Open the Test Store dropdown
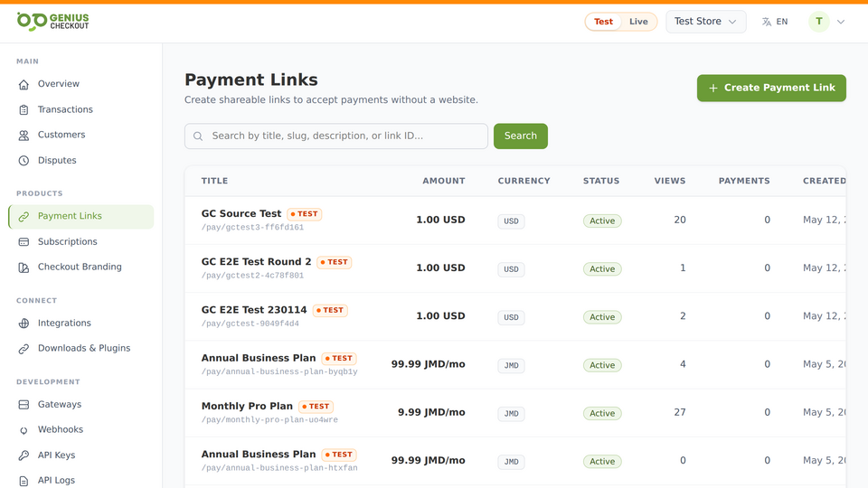The image size is (868, 488). (x=706, y=22)
